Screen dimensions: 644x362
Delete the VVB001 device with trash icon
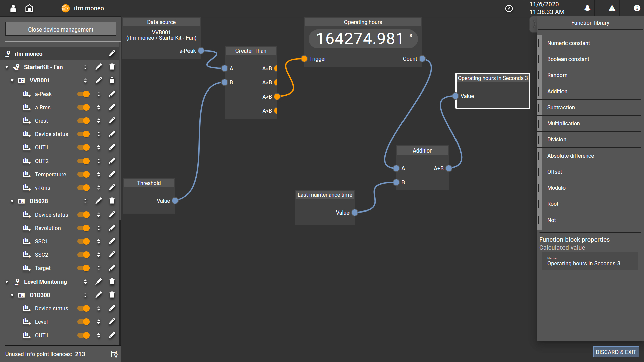pos(112,80)
